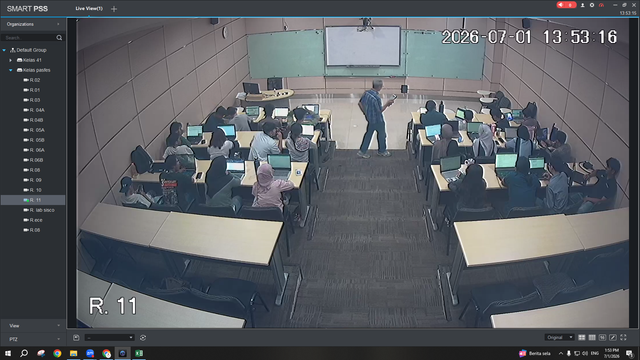Add a new tab with plus icon
Image resolution: width=640 pixels, height=360 pixels.
click(114, 9)
